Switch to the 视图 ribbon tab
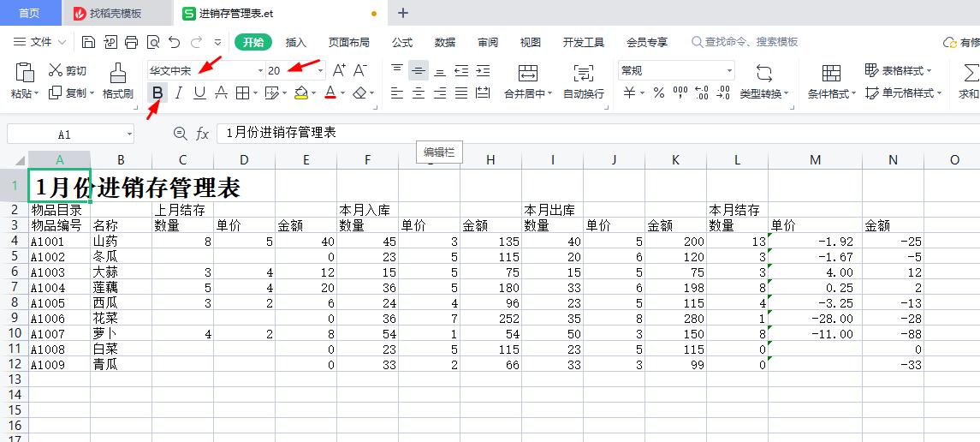The height and width of the screenshot is (442, 980). tap(530, 42)
